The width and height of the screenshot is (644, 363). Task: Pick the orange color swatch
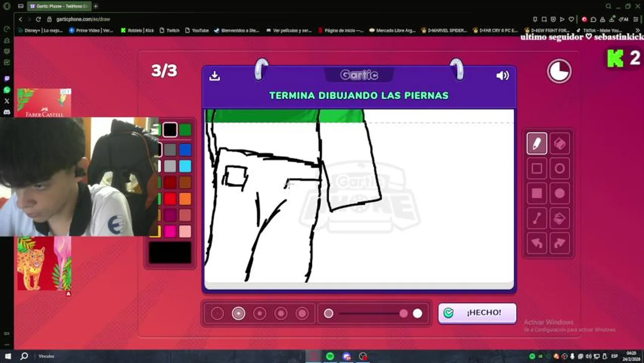tap(185, 199)
